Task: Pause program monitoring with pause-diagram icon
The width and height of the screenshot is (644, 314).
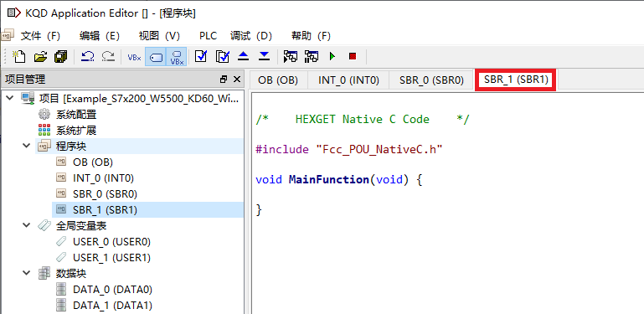Action: point(312,57)
